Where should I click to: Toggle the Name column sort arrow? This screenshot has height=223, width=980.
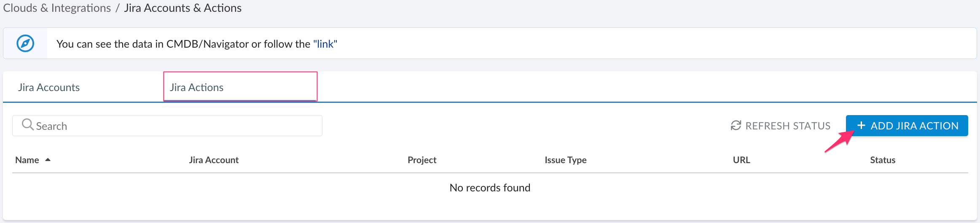(48, 160)
